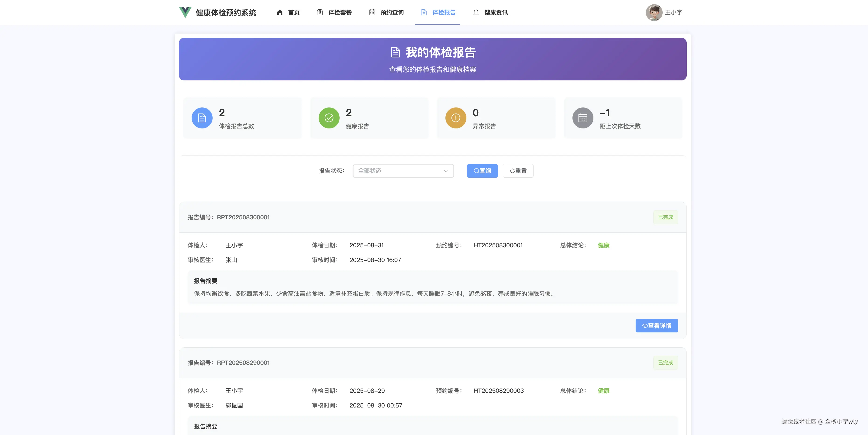Click the green checkmark icon for 健康报告
The image size is (868, 435).
point(329,118)
